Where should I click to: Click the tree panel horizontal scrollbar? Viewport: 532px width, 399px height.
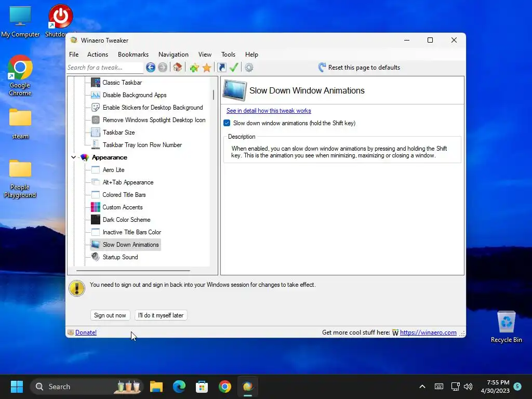coord(133,271)
